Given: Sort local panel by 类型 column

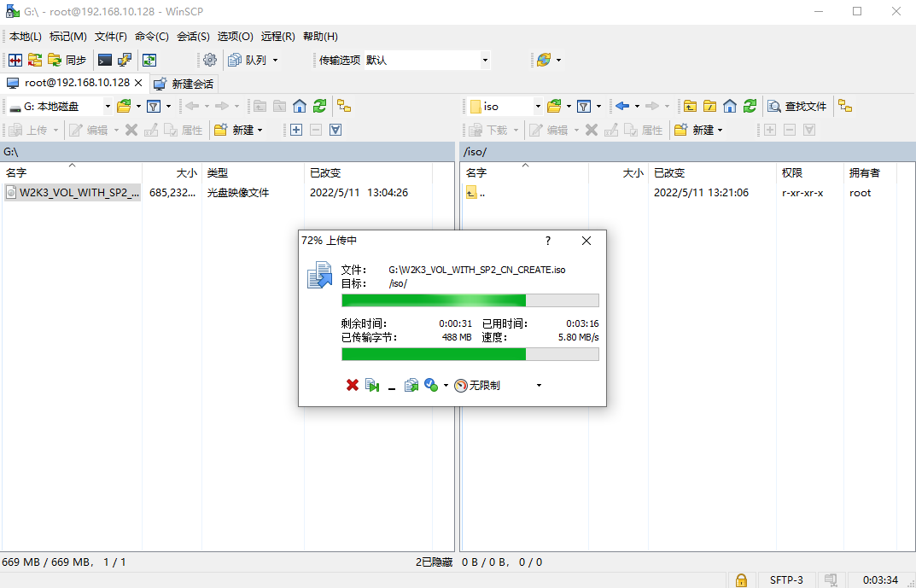Looking at the screenshot, I should pyautogui.click(x=253, y=173).
